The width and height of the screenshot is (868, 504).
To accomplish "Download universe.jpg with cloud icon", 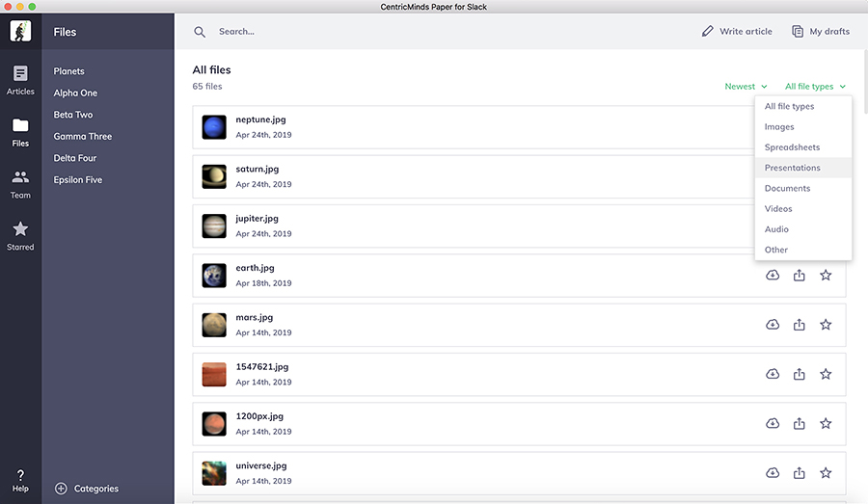I will pos(773,473).
